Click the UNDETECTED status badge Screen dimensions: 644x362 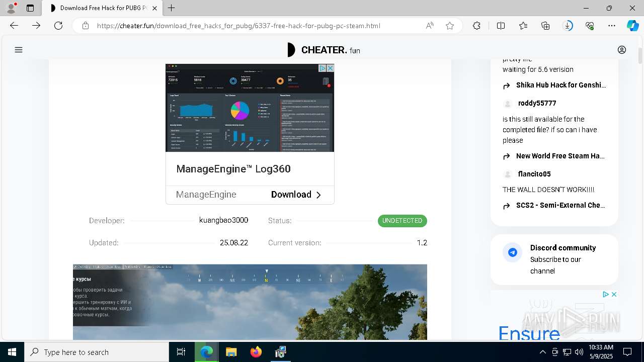pos(403,221)
